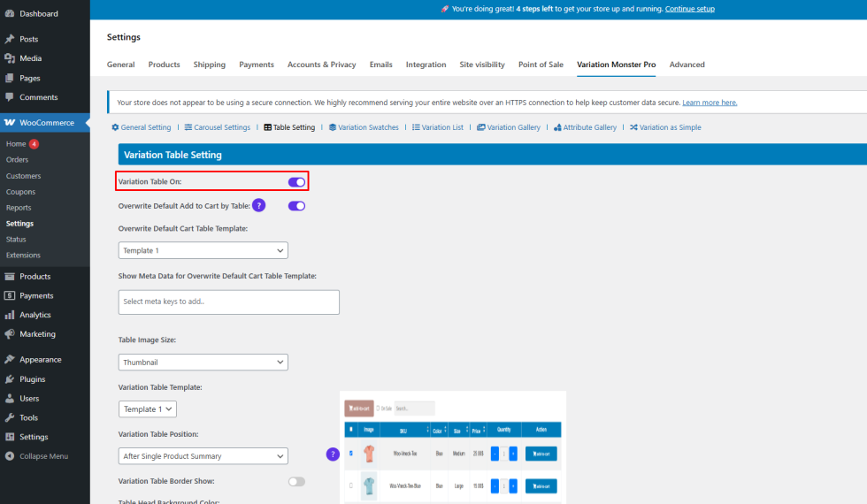Click the Tools wrench icon
This screenshot has width=867, height=504.
(10, 417)
